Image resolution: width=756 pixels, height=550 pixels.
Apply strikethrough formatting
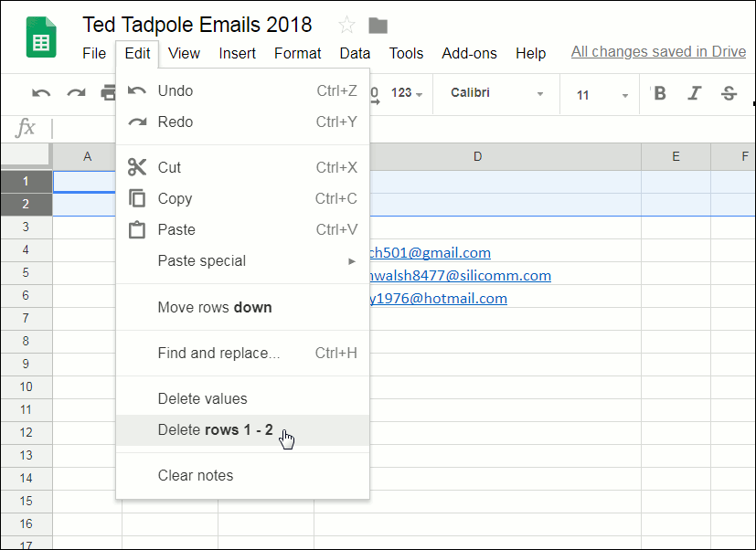pos(729,93)
